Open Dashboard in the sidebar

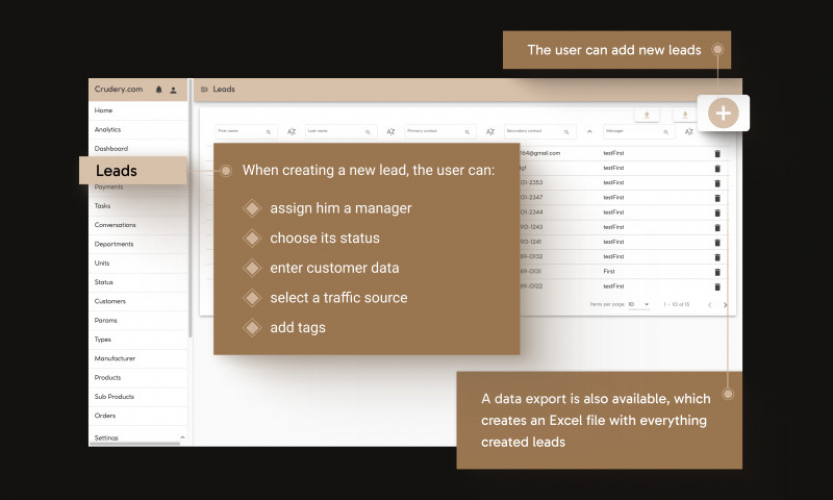click(x=138, y=148)
